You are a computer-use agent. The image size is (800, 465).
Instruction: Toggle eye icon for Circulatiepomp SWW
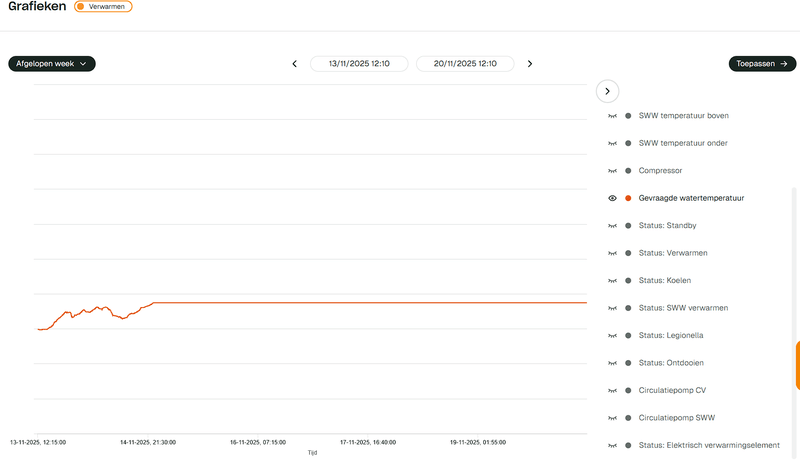click(x=613, y=417)
